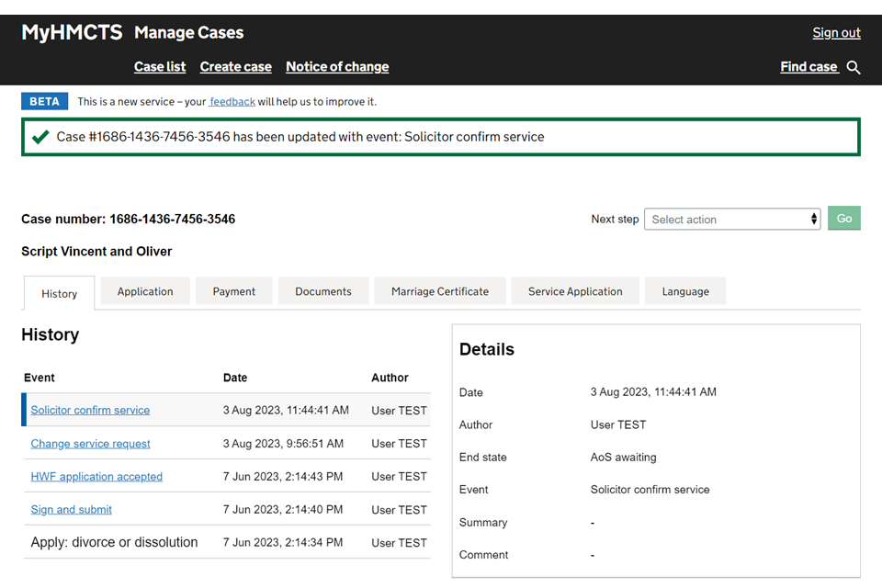The height and width of the screenshot is (588, 882).
Task: Click the Sign out link
Action: tap(836, 32)
